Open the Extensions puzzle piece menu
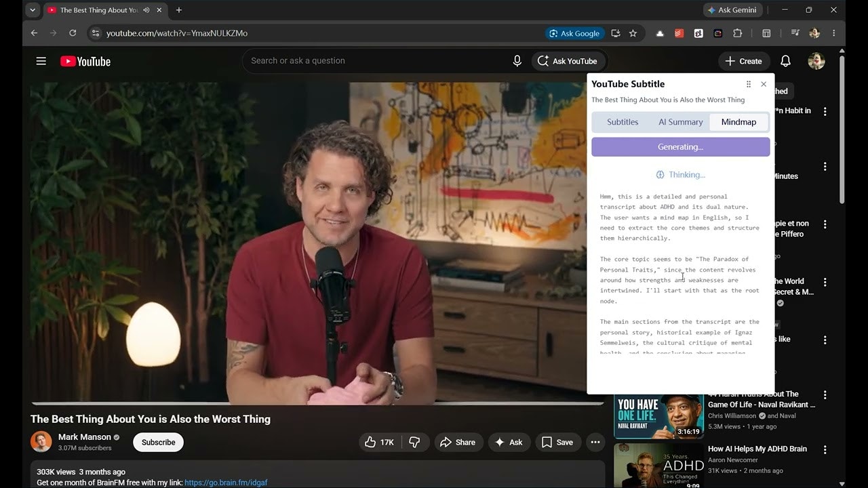868x488 pixels. point(738,33)
